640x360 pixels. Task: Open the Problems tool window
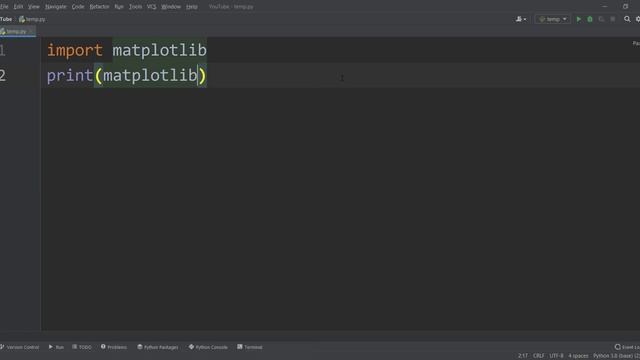[x=114, y=347]
